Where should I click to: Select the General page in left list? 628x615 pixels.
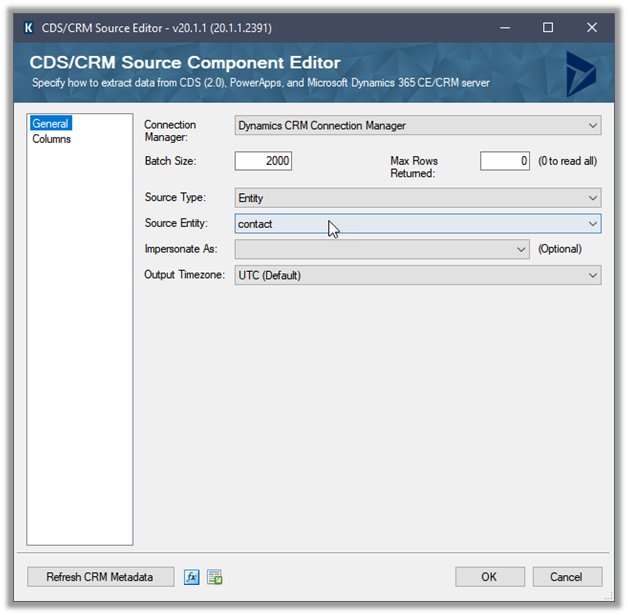tap(50, 124)
